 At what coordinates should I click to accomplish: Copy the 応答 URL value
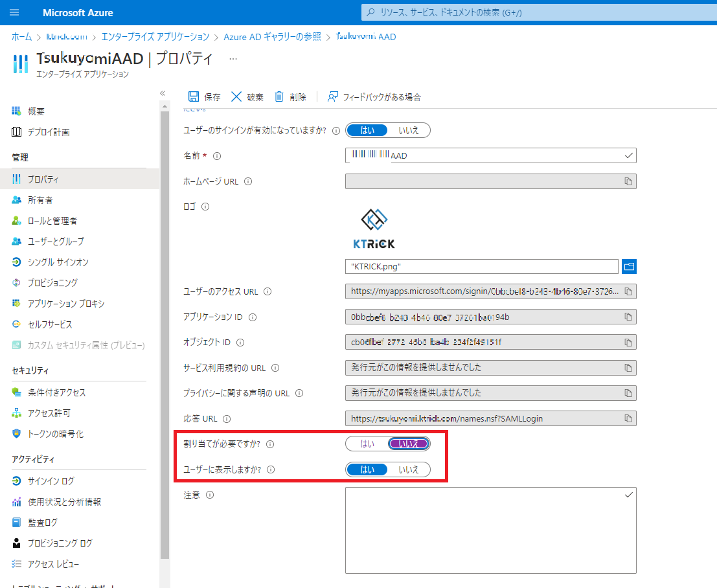[x=628, y=418]
